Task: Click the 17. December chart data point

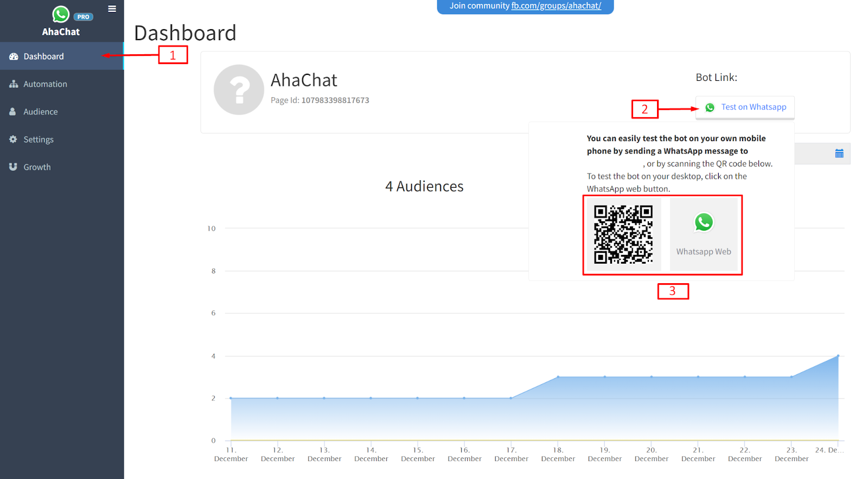Action: [511, 398]
